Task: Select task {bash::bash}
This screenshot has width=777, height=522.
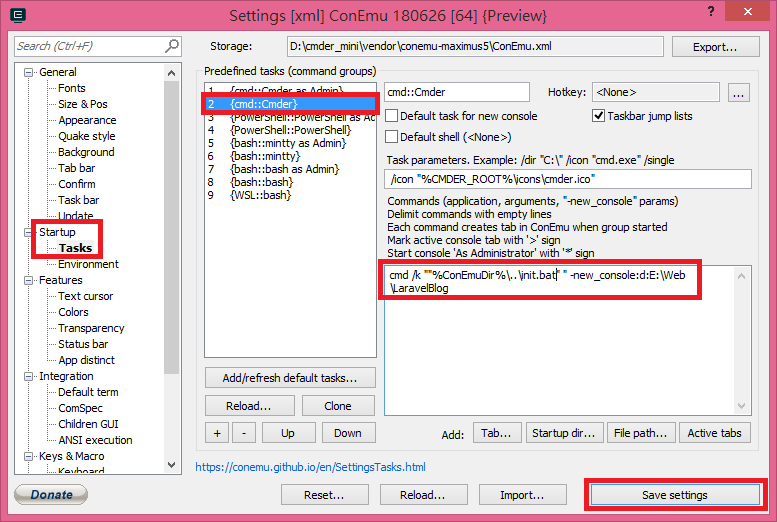Action: tap(290, 182)
